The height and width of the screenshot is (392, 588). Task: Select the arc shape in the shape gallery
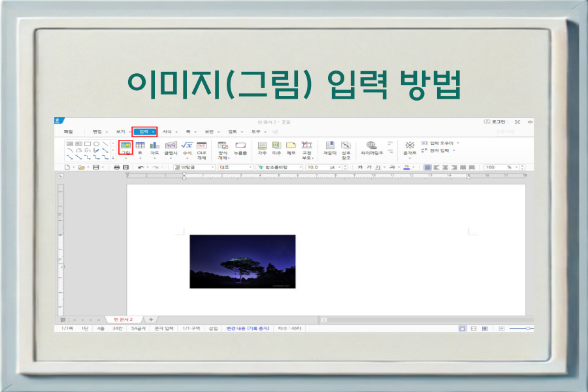click(x=70, y=150)
